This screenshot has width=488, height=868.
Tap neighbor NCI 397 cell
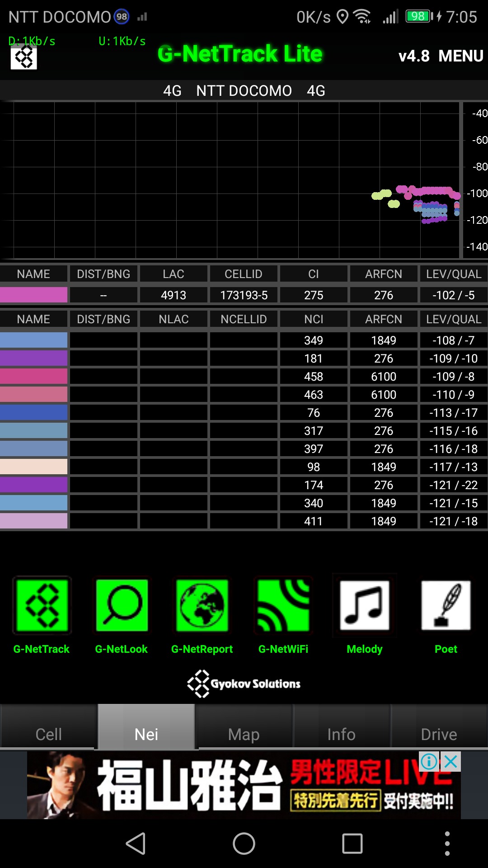(x=314, y=448)
